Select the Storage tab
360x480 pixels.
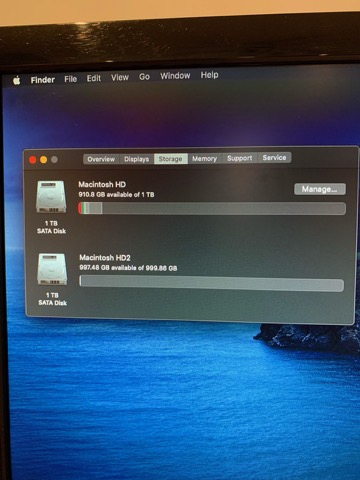pos(171,159)
